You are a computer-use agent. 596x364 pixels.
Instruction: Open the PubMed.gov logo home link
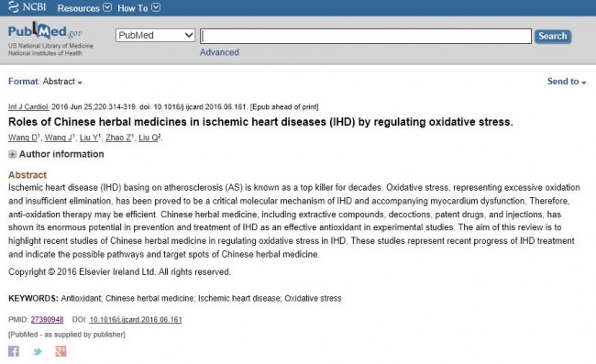pyautogui.click(x=45, y=31)
